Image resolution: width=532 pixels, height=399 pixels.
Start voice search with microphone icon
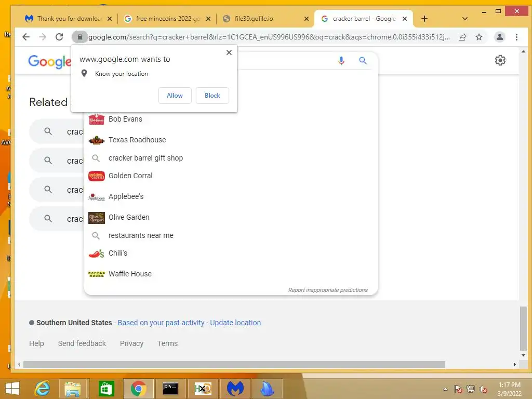[x=341, y=61]
